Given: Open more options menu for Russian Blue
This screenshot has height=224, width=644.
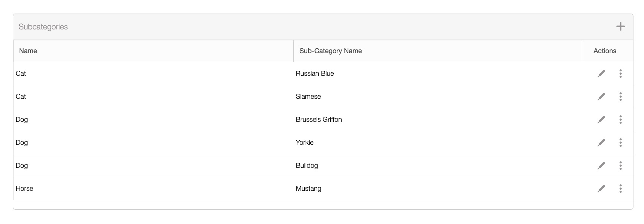Looking at the screenshot, I should (x=620, y=74).
